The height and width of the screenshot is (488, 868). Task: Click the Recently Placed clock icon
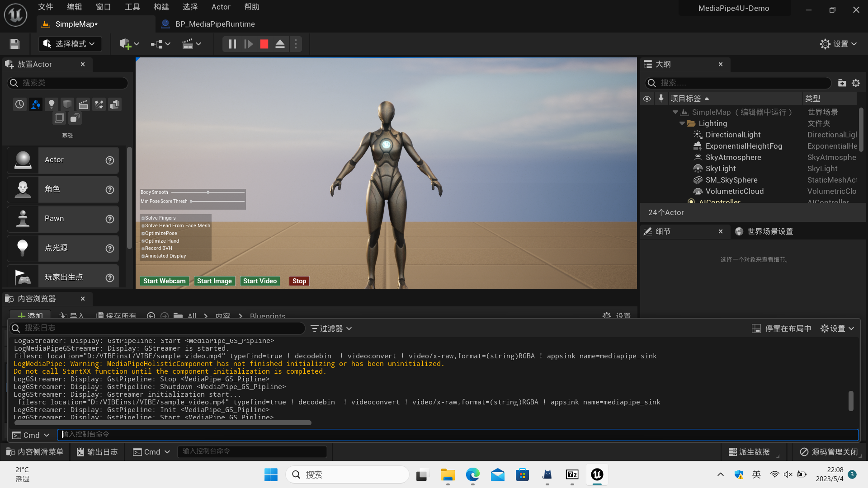19,104
